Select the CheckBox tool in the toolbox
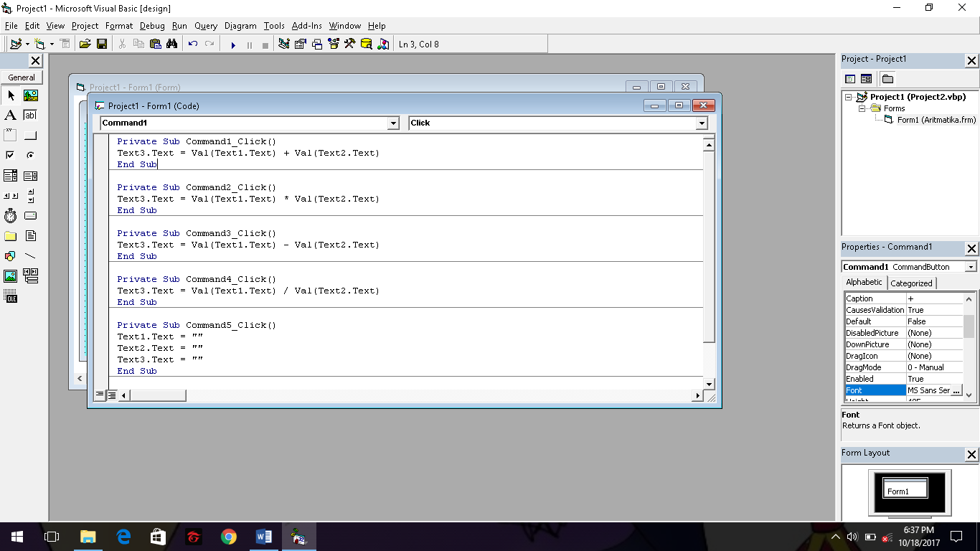980x551 pixels. (x=10, y=154)
